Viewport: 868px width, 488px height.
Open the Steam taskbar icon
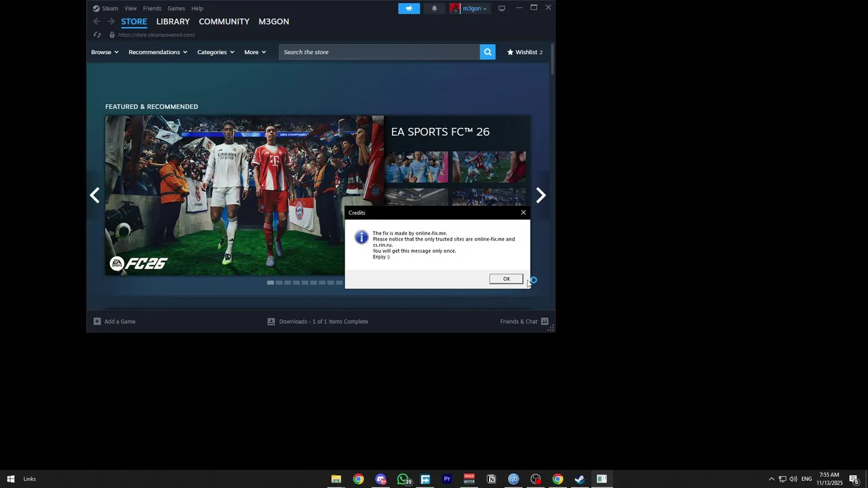(580, 479)
